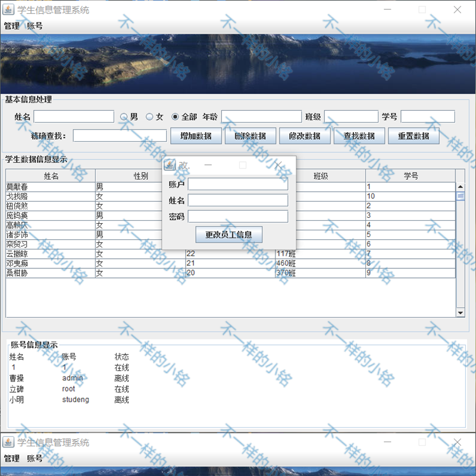
Task: Minimize the top 学生信息管理系统 window
Action: tap(387, 10)
